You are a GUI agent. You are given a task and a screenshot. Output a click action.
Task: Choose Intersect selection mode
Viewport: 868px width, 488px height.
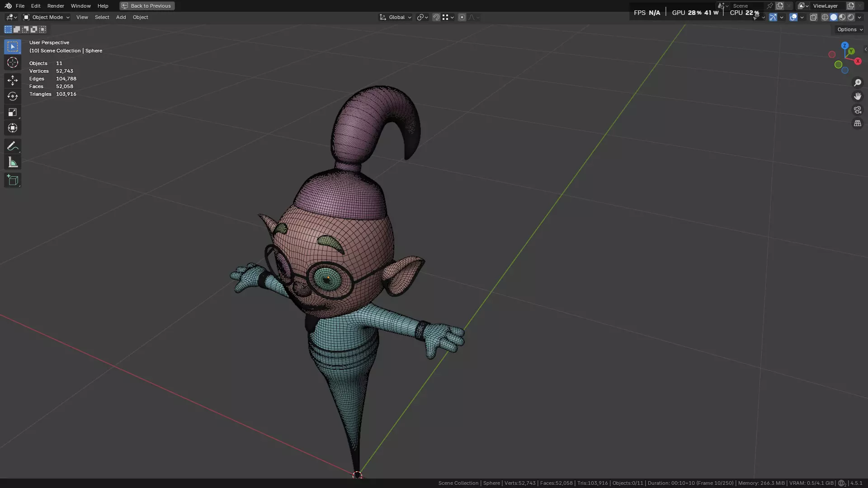[x=42, y=29]
